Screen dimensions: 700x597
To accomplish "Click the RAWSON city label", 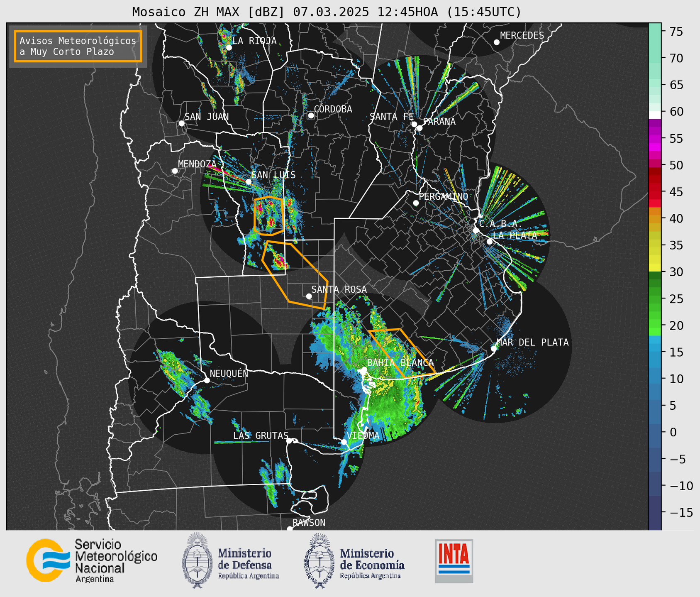I will coord(309,523).
